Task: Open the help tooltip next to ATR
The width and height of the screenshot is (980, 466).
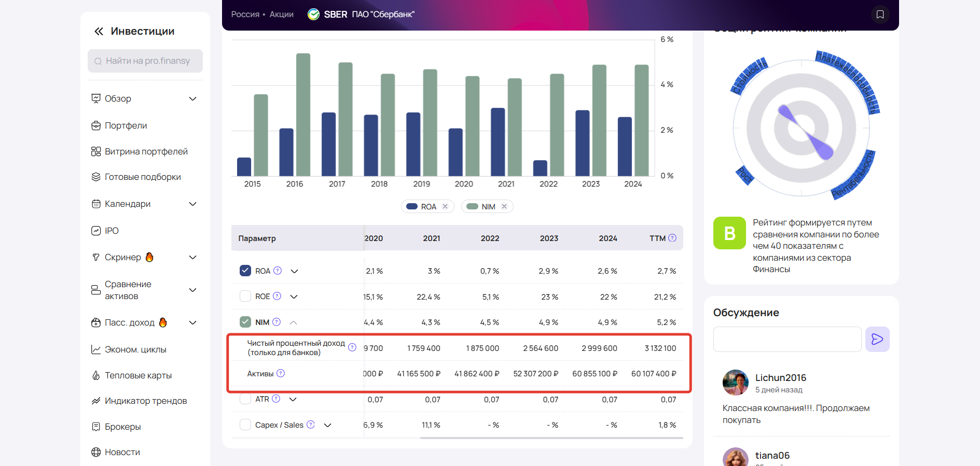Action: pyautogui.click(x=276, y=399)
